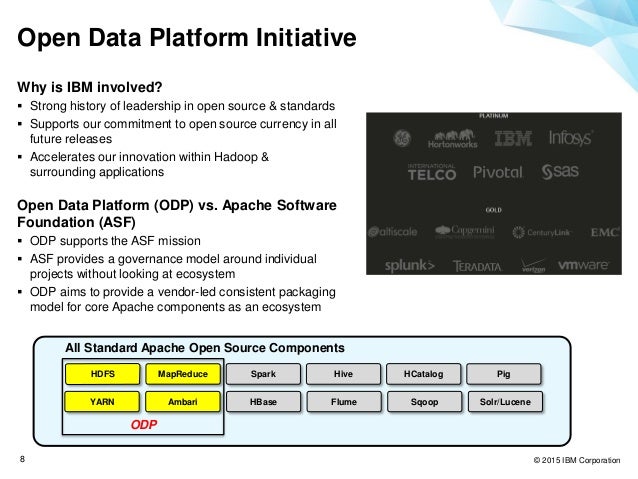Click 'All Standard Apache Open Source Components' heading
The height and width of the screenshot is (479, 638).
pyautogui.click(x=205, y=348)
